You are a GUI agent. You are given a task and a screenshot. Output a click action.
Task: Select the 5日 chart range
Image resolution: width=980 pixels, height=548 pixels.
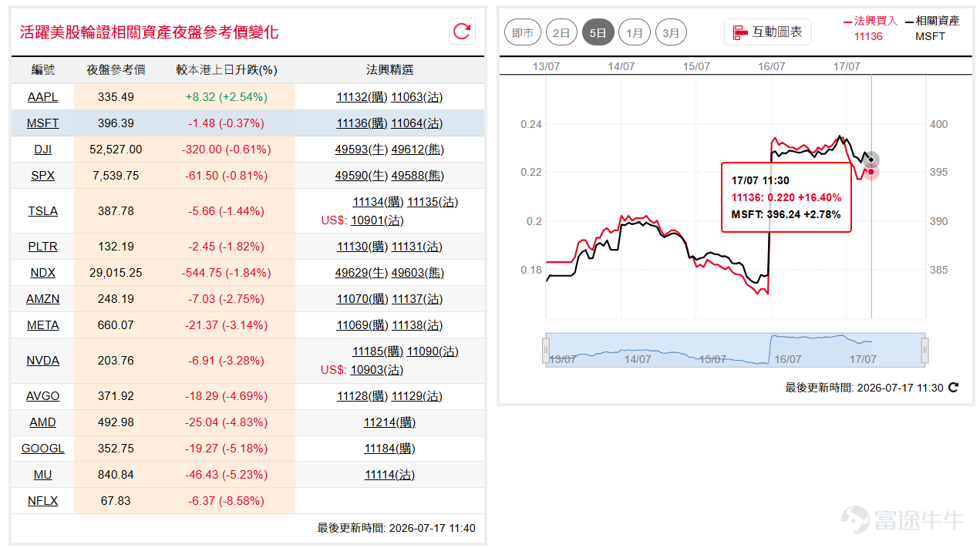[598, 32]
